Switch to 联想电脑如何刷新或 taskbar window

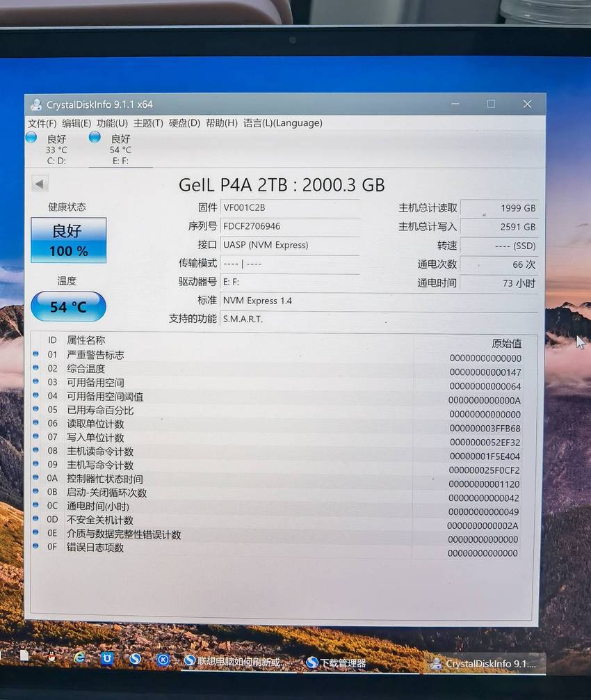(x=236, y=662)
